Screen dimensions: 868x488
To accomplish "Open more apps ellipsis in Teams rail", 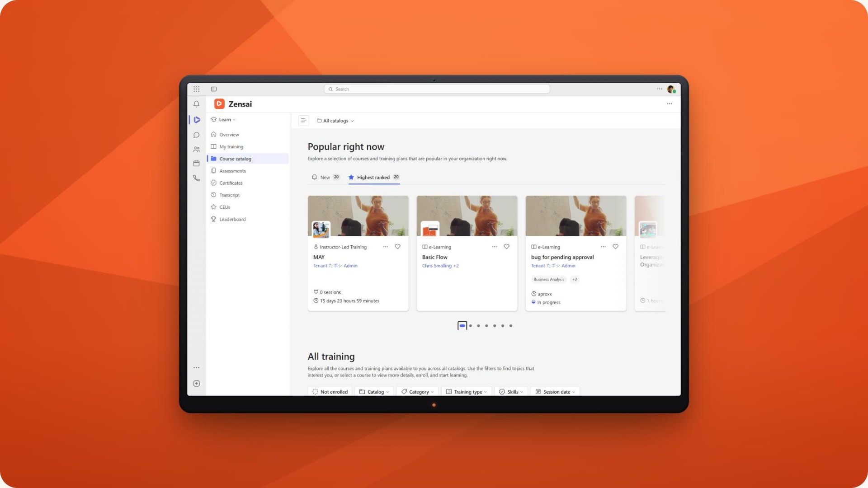I will click(x=196, y=368).
